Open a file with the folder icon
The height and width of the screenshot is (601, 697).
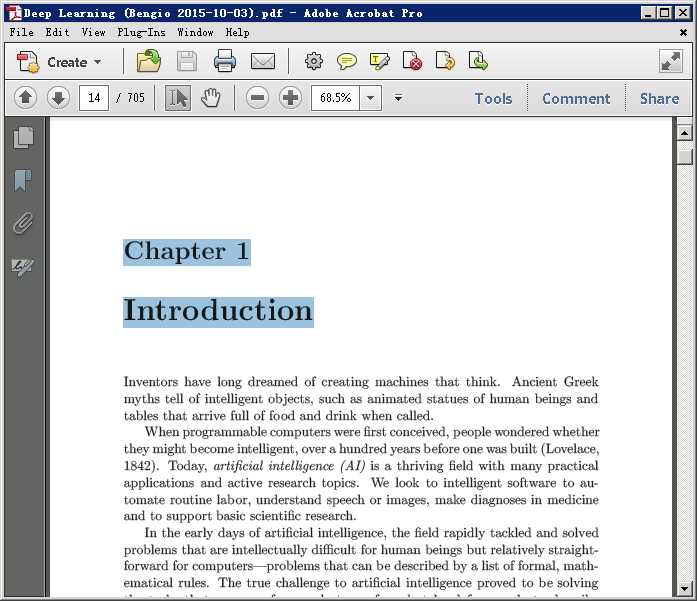click(149, 61)
